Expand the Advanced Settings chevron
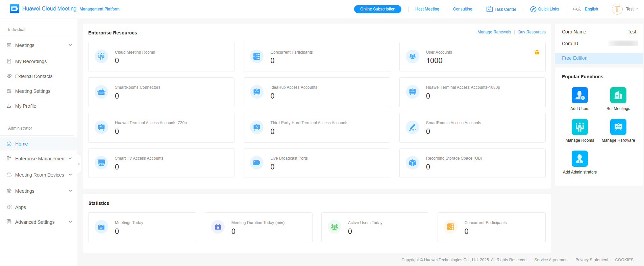The width and height of the screenshot is (644, 266). click(x=70, y=222)
